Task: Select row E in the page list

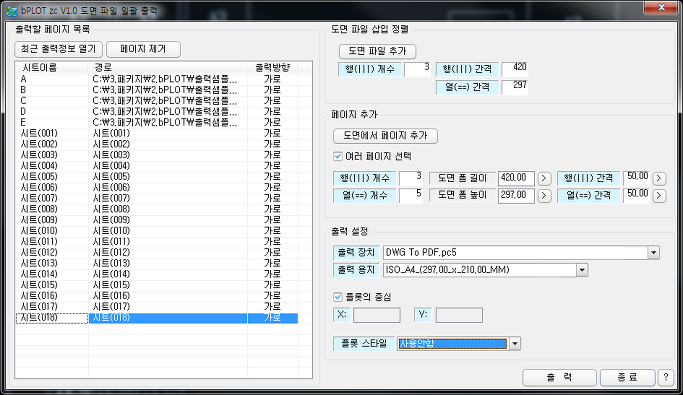Action: click(x=24, y=122)
